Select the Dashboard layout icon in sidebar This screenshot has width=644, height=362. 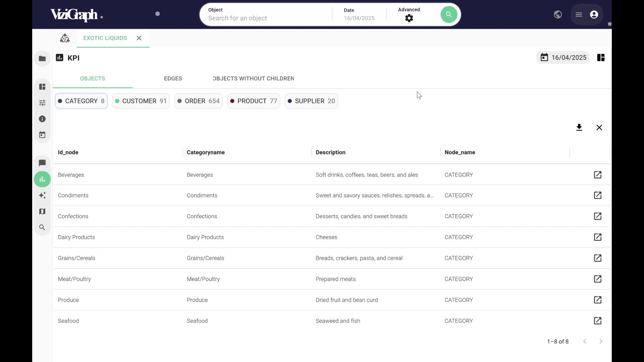[x=42, y=86]
